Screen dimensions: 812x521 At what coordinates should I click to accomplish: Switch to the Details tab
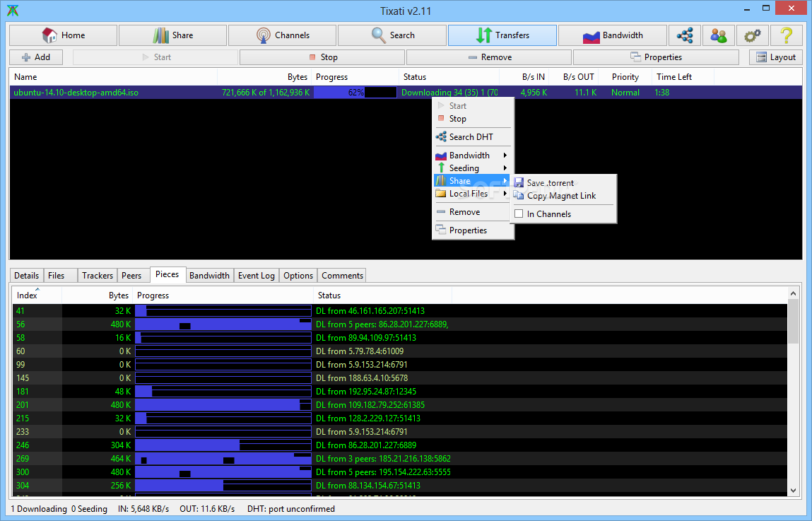pos(26,276)
